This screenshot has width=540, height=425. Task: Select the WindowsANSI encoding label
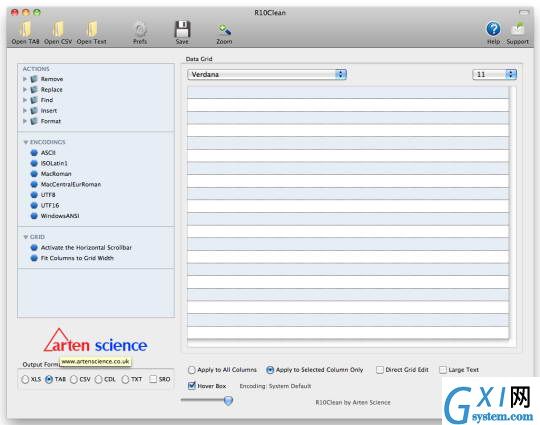[60, 216]
